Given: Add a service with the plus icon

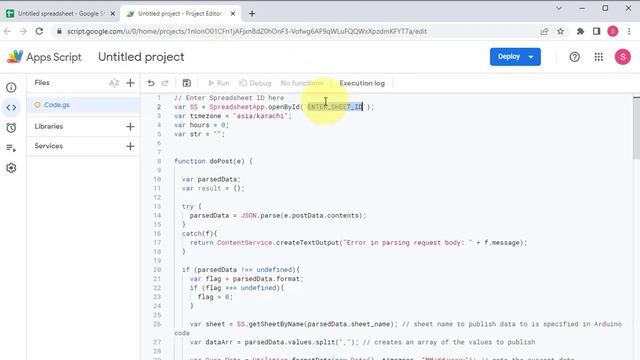Looking at the screenshot, I should 130,146.
